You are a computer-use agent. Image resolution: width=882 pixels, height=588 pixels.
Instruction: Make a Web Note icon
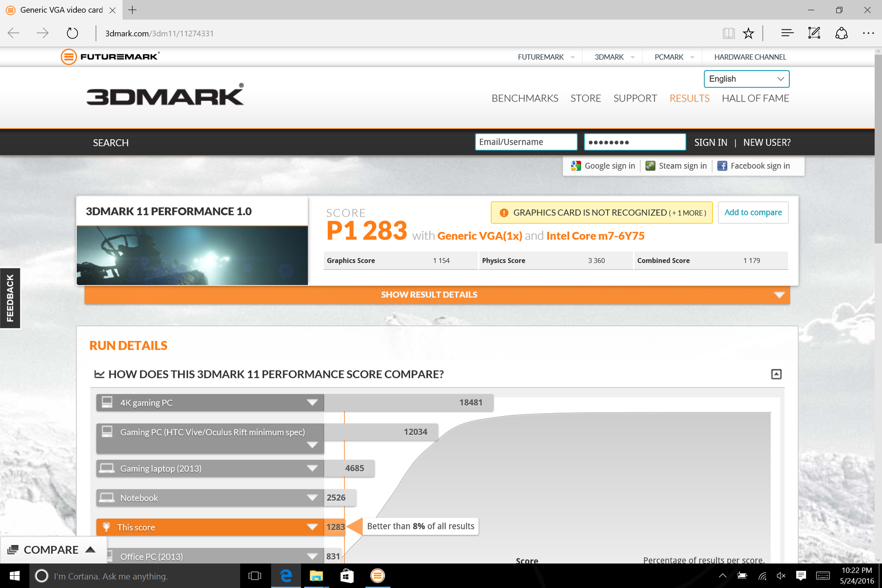(814, 33)
